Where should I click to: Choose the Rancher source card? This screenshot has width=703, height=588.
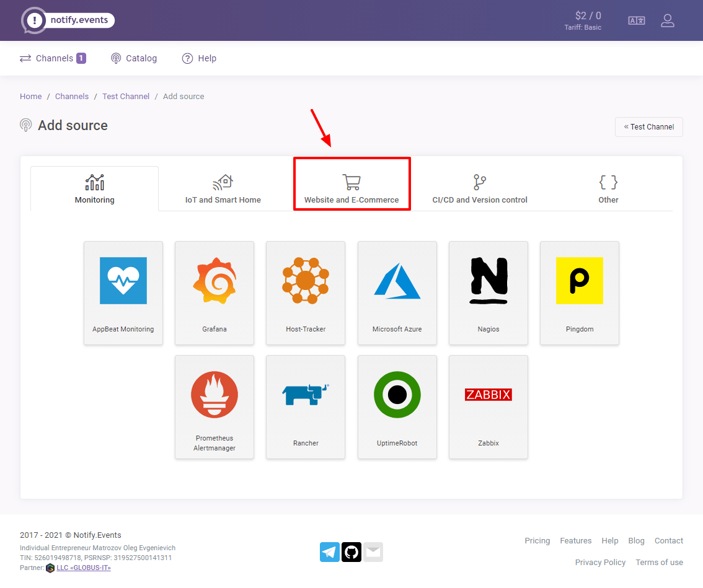pos(306,407)
